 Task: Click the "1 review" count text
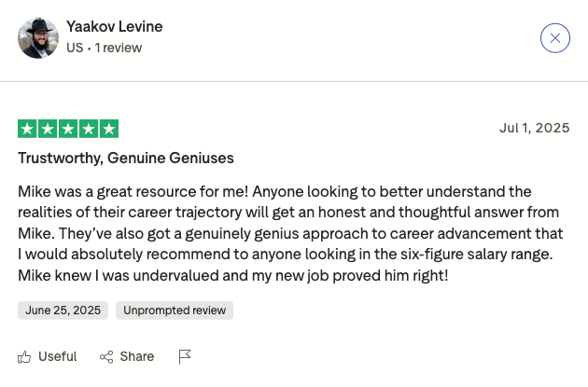pos(119,48)
